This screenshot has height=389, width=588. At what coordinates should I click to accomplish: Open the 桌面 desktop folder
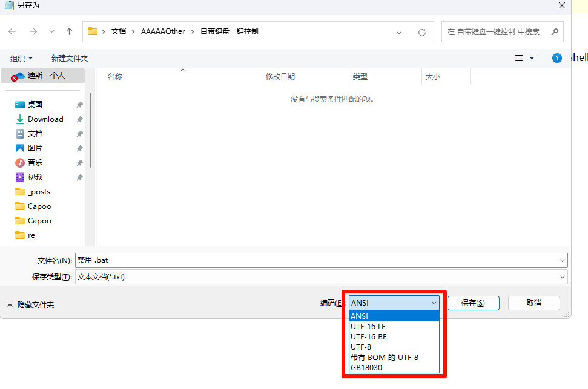click(x=35, y=105)
